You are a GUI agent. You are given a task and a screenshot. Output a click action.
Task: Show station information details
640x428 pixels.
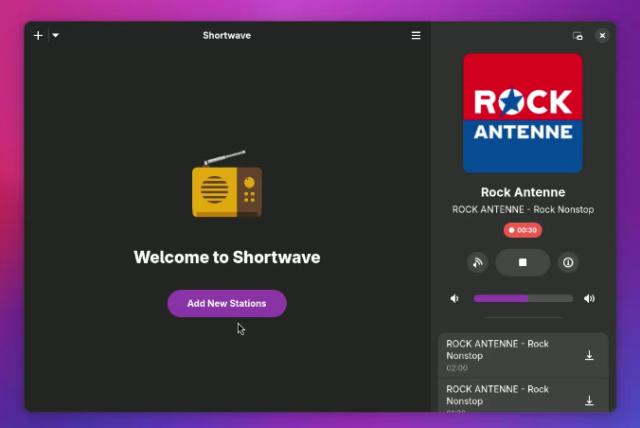(x=568, y=263)
